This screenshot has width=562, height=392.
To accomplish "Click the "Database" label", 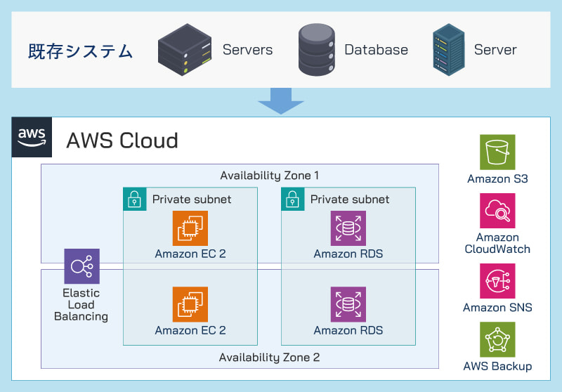I will coord(377,49).
